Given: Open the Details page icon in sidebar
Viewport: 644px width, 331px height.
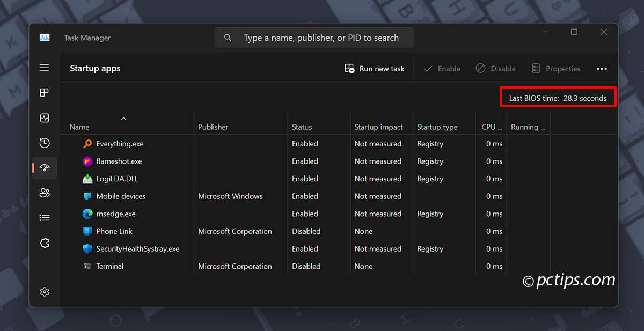Looking at the screenshot, I should pyautogui.click(x=45, y=218).
